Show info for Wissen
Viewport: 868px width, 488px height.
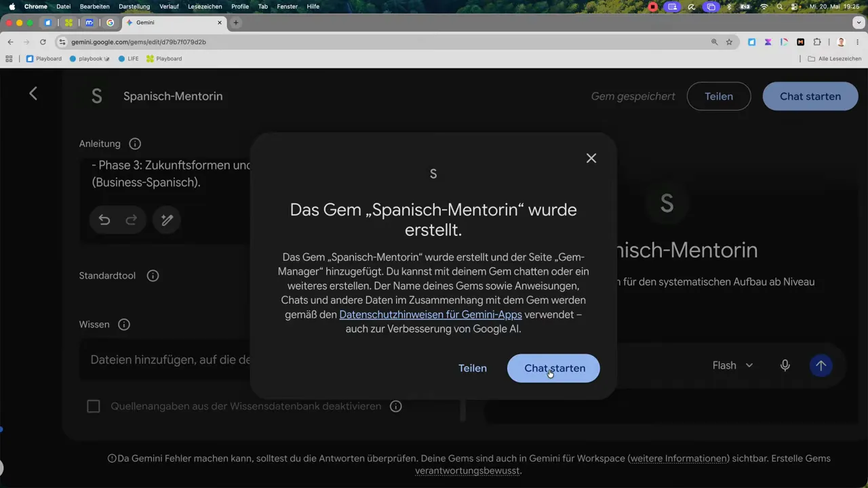[124, 325]
